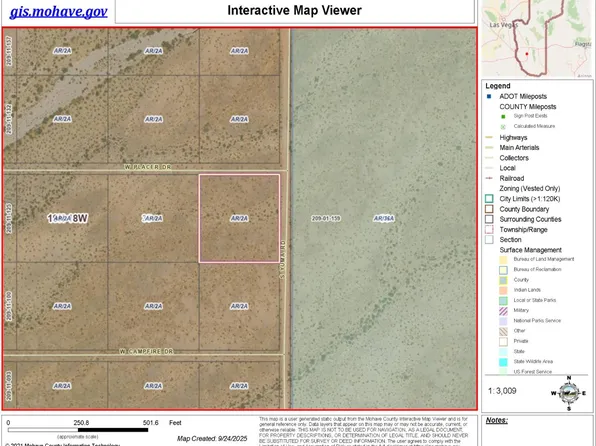596x446 pixels.
Task: Click the County surface management swatch
Action: [x=503, y=280]
